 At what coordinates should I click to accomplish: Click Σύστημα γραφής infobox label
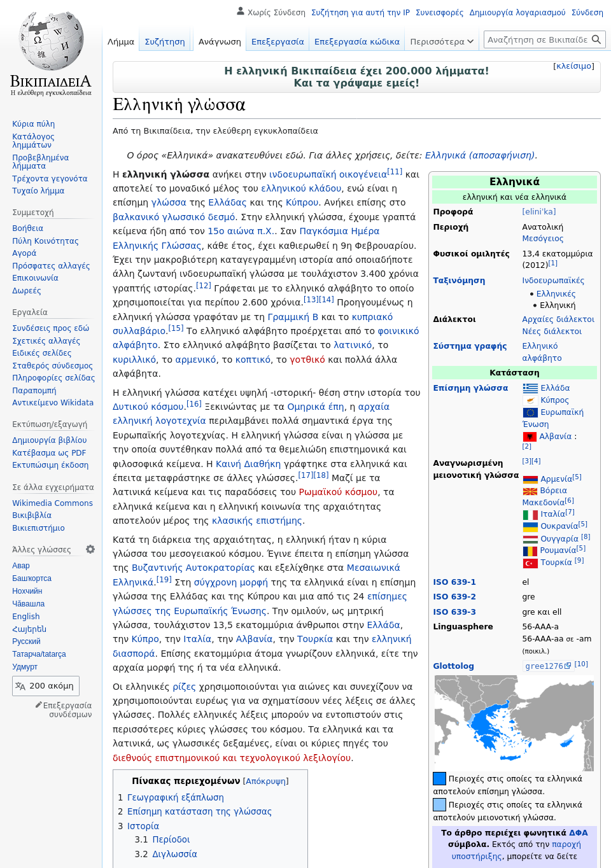[x=470, y=346]
